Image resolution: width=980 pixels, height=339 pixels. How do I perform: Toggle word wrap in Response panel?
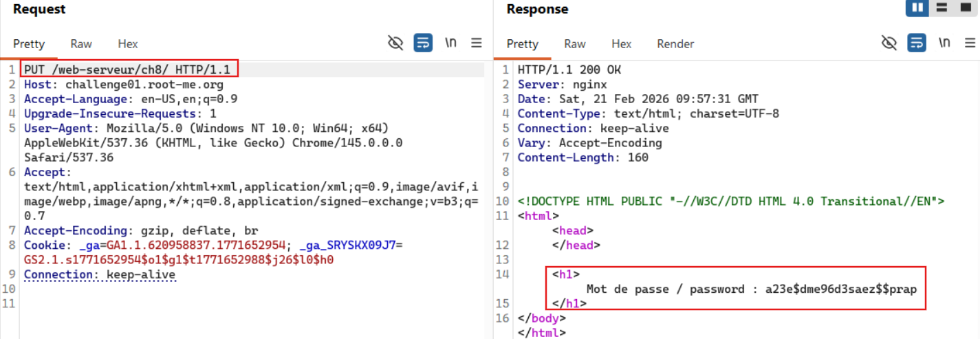(x=917, y=43)
